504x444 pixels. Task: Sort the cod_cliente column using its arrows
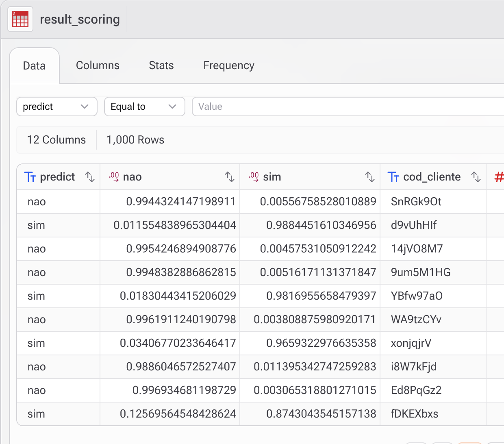(476, 177)
